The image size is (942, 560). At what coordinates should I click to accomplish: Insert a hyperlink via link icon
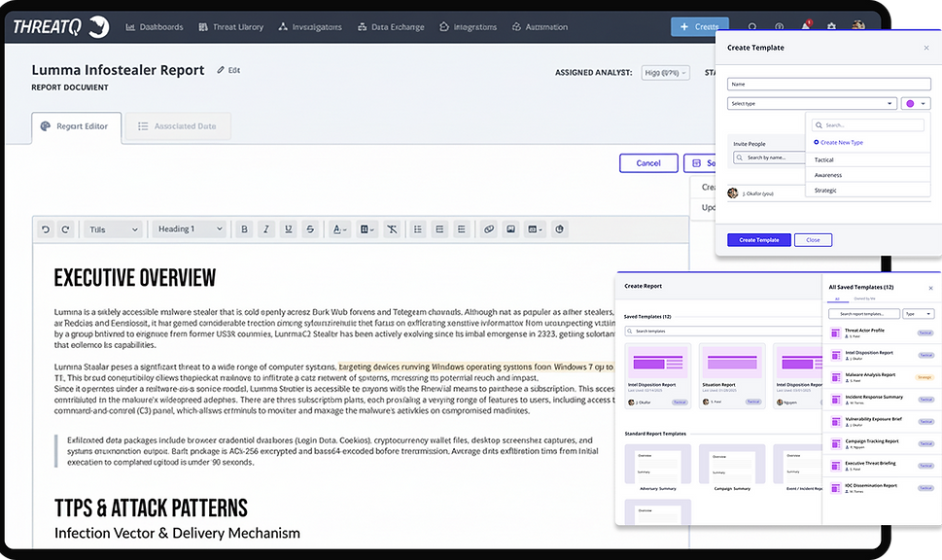pos(489,228)
